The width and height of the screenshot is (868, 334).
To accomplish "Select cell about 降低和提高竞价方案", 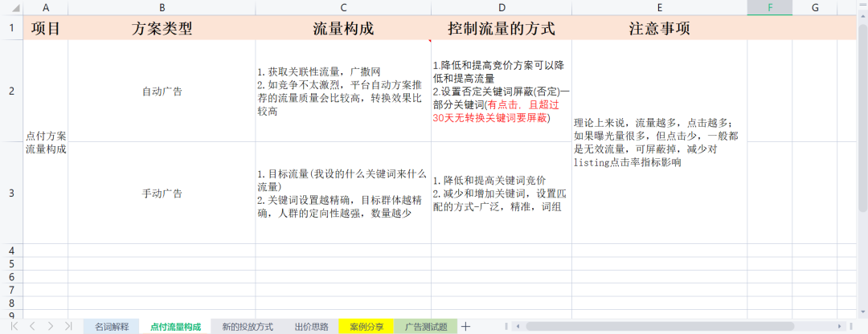I will pyautogui.click(x=502, y=91).
